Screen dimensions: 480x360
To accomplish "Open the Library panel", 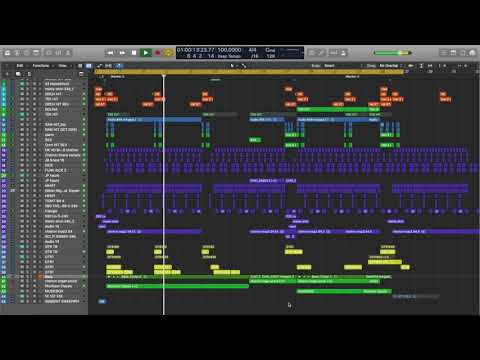I will point(7,53).
